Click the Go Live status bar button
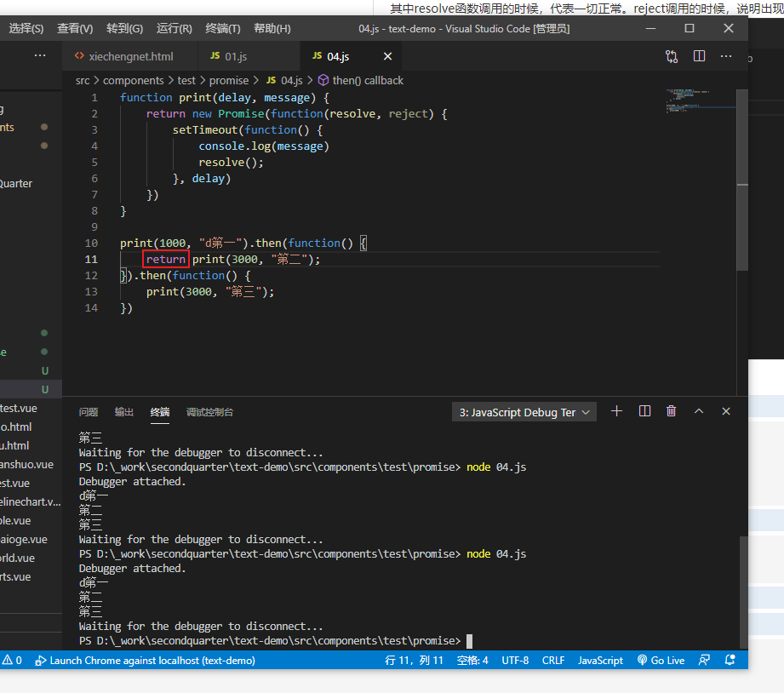 click(661, 660)
